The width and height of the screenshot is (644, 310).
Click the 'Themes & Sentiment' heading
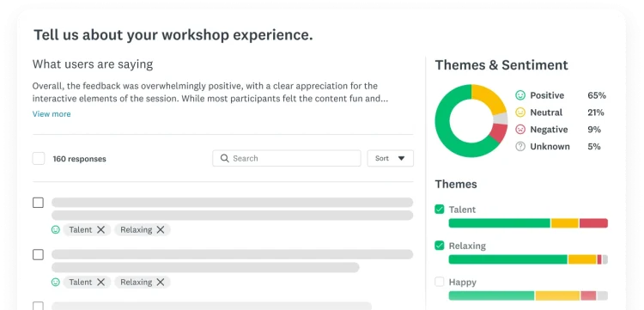coord(501,65)
